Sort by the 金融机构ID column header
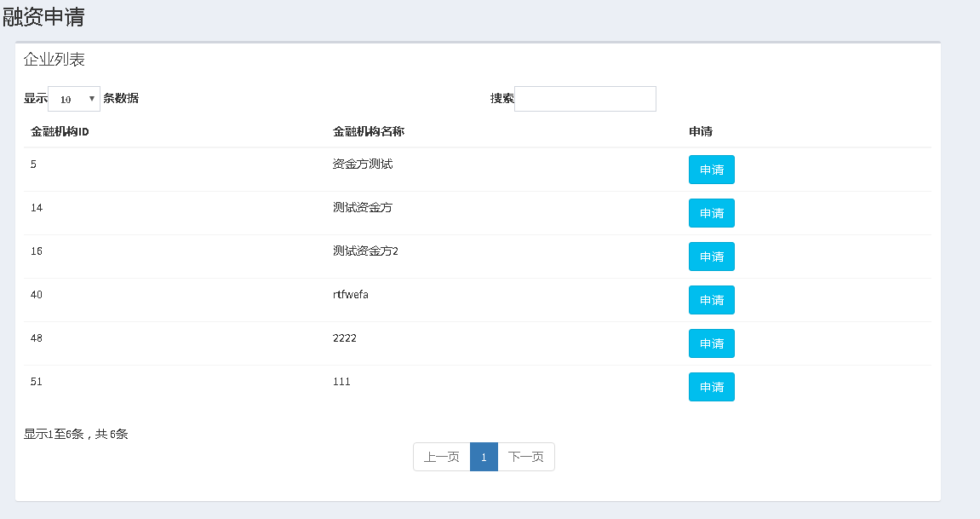Viewport: 980px width, 519px height. [55, 131]
